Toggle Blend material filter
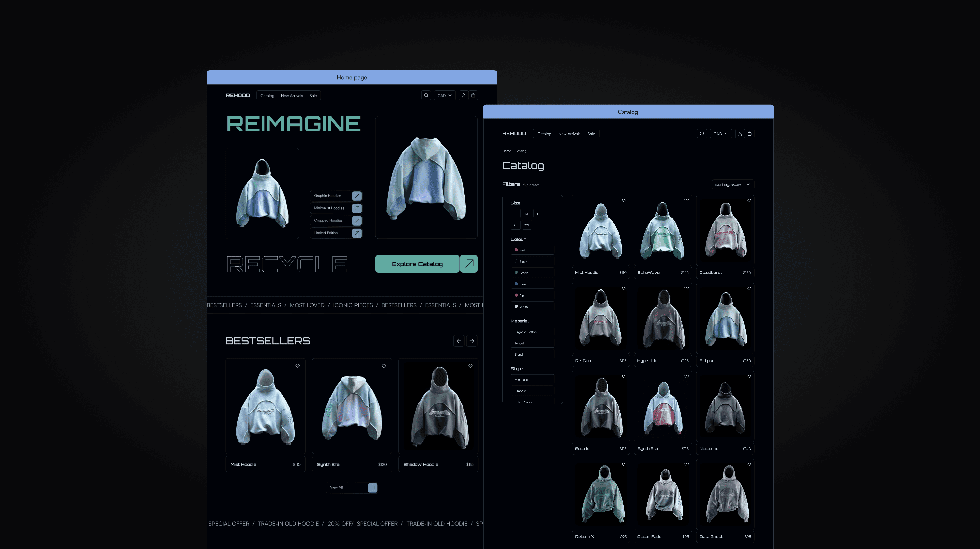Image resolution: width=980 pixels, height=549 pixels. click(532, 355)
